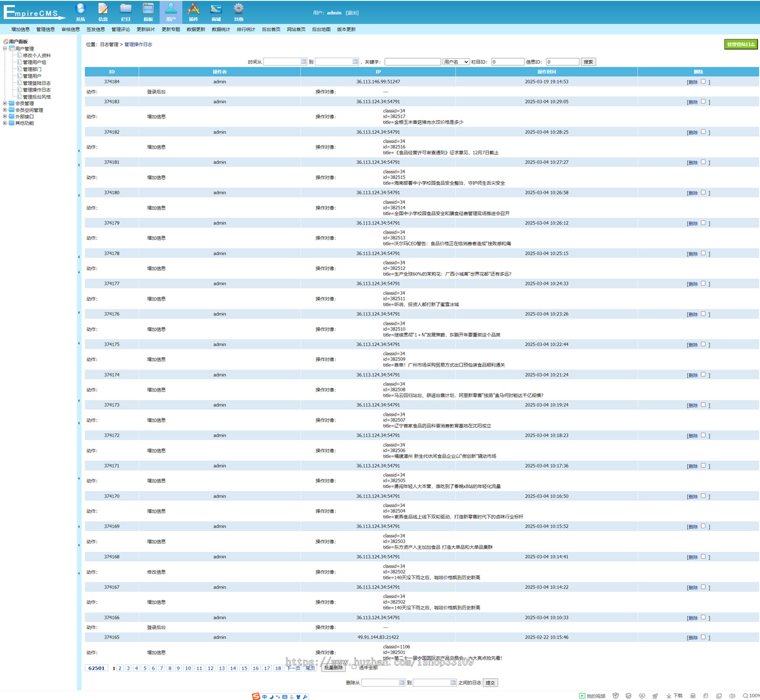Click the page icon beside 管理部门

[20, 69]
